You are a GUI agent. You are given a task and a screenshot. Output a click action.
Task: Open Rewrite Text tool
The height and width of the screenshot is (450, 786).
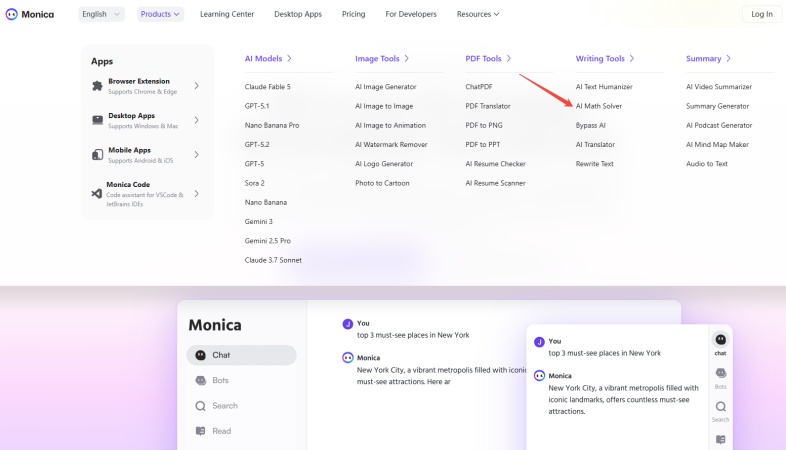click(595, 164)
